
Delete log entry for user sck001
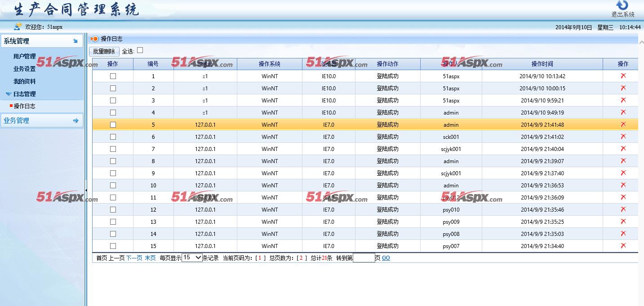coord(623,137)
